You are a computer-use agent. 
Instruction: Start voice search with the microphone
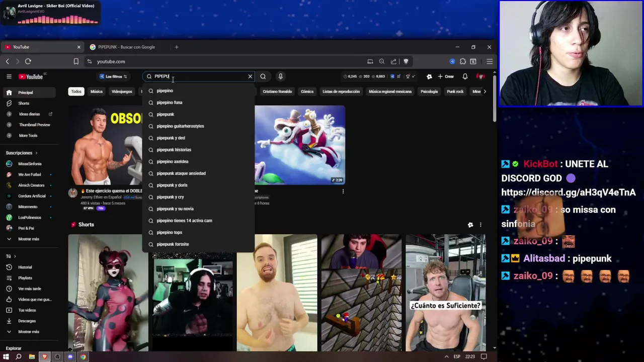[281, 76]
